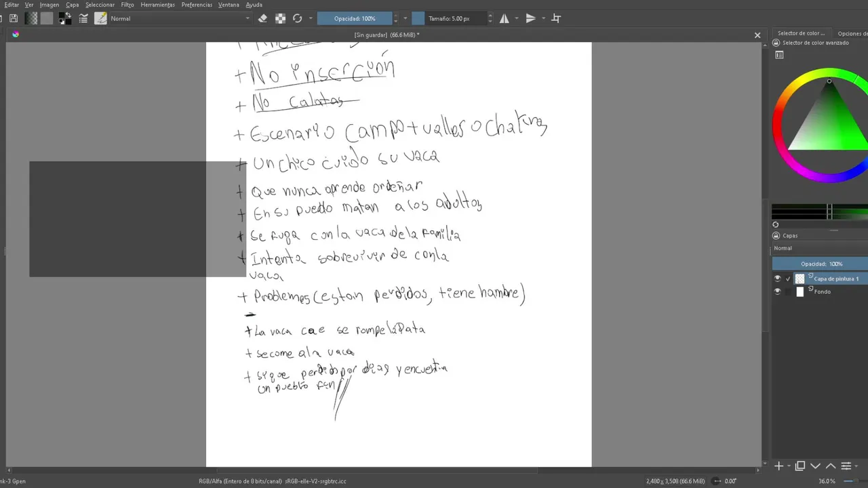The width and height of the screenshot is (868, 488).
Task: Toggle the checkmark on Capa de pintura 1
Action: tap(788, 279)
